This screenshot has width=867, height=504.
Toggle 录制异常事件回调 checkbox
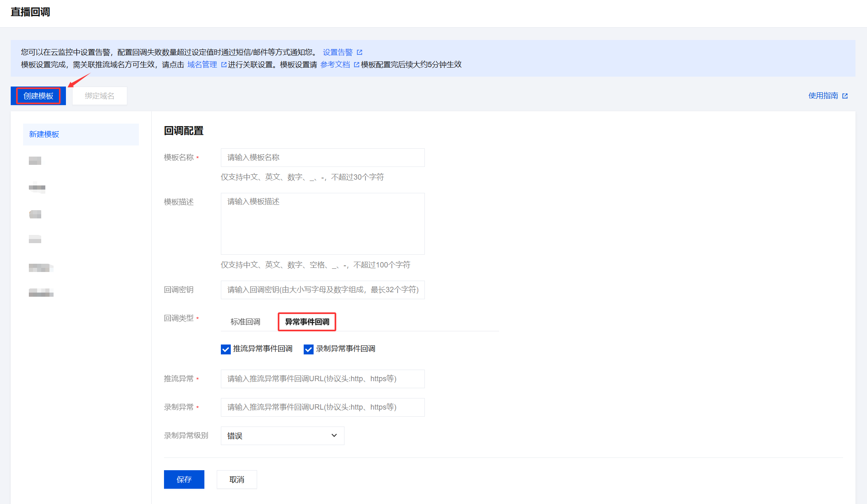309,349
